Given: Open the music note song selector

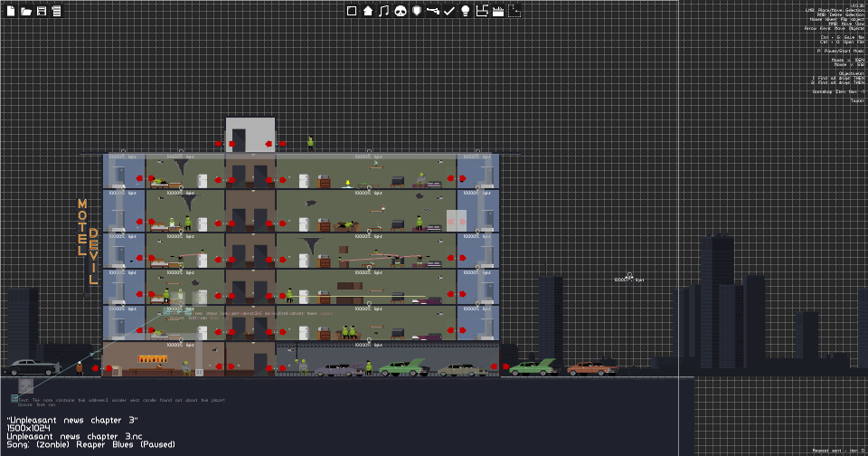Looking at the screenshot, I should click(383, 11).
